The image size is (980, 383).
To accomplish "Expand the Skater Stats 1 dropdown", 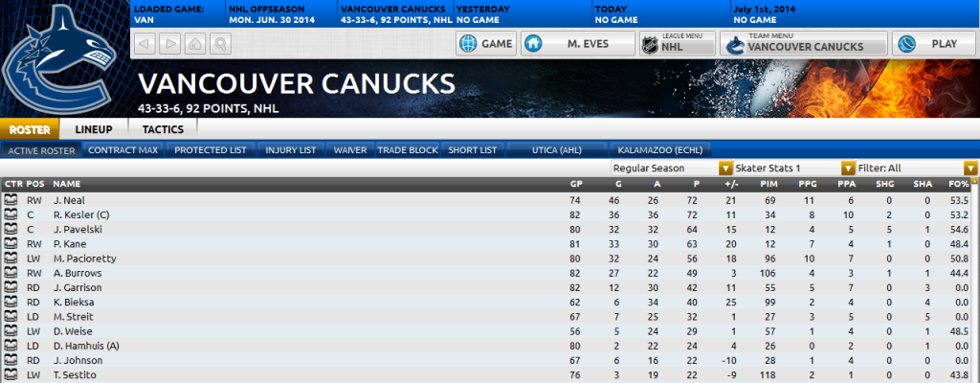I will (x=794, y=168).
